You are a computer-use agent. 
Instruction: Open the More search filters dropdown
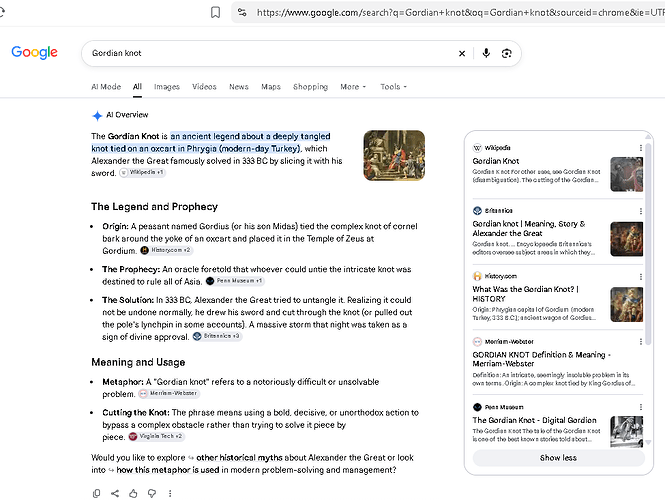(353, 87)
